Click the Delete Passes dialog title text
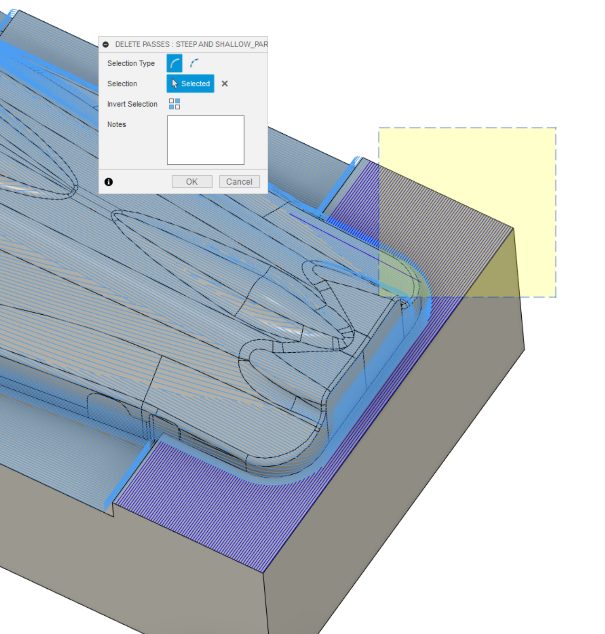Image resolution: width=605 pixels, height=634 pixels. 191,44
